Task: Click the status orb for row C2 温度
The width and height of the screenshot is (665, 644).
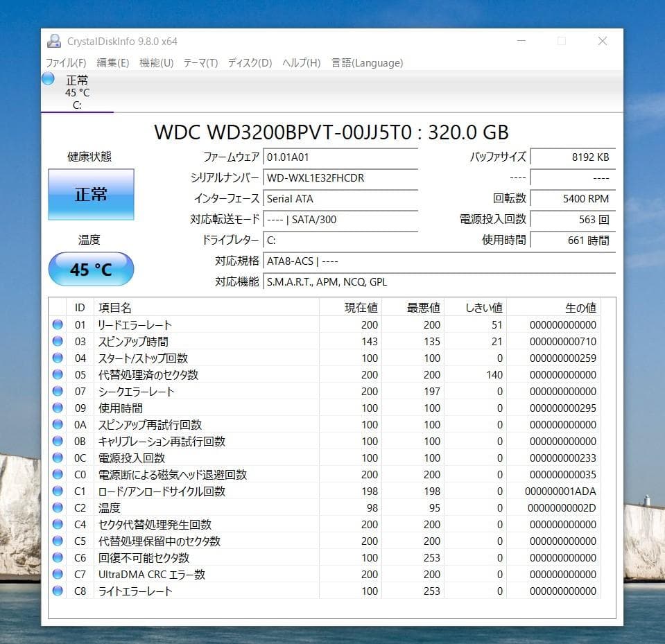Action: tap(58, 507)
